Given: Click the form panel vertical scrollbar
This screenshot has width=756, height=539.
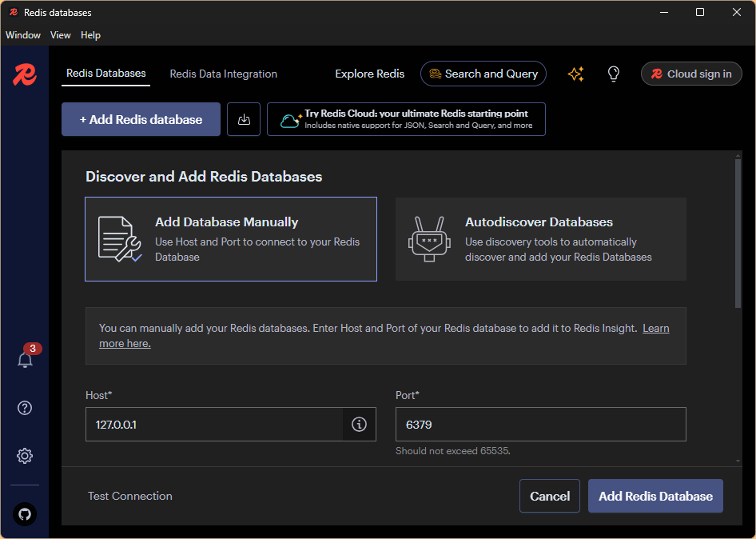Looking at the screenshot, I should [x=738, y=234].
